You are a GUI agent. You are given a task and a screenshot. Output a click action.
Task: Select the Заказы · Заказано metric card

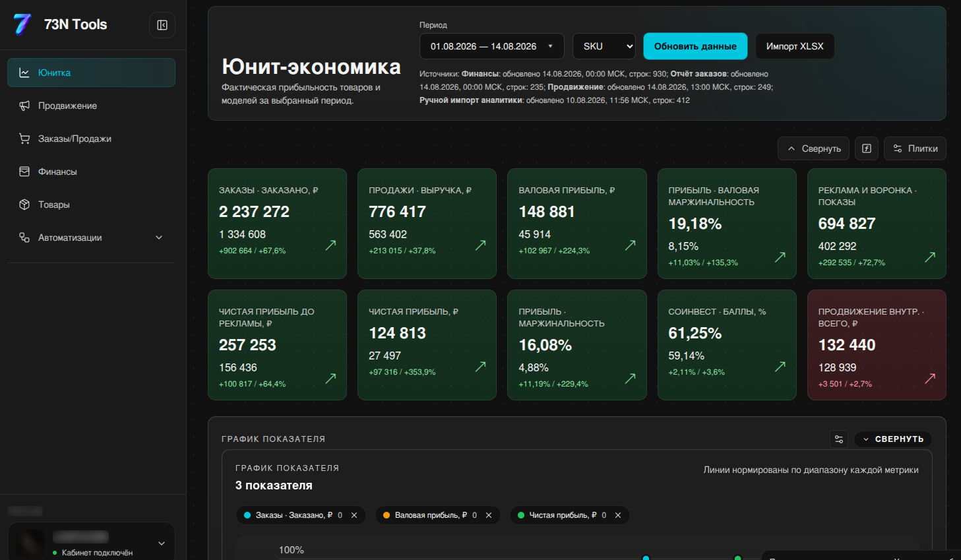click(x=277, y=224)
